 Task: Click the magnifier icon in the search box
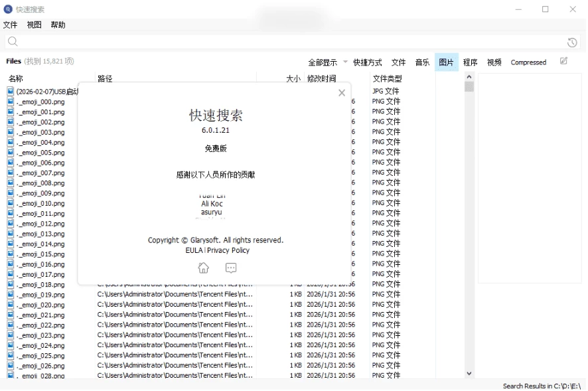[13, 42]
